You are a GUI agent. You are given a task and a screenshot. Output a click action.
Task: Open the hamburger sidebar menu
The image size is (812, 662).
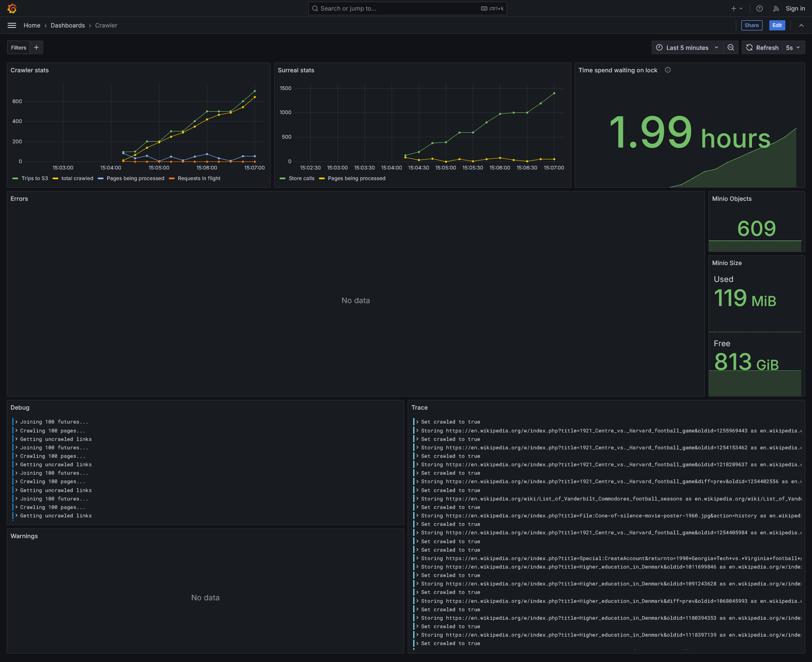[x=12, y=25]
